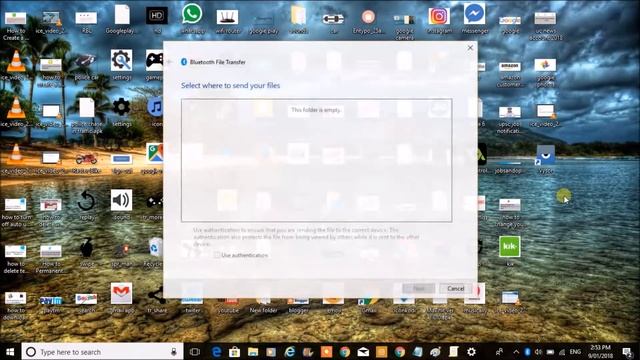
Task: Tick the Use authentication checkbox
Action: pyautogui.click(x=217, y=255)
